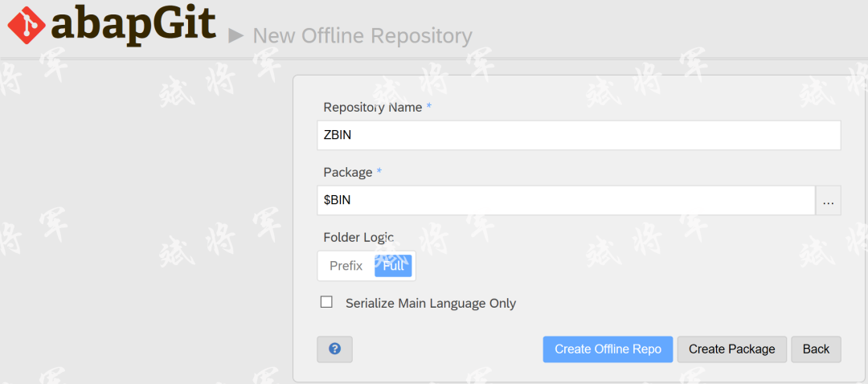Click the Serialize Main Language Only label
Viewport: 868px width, 384px height.
[431, 303]
